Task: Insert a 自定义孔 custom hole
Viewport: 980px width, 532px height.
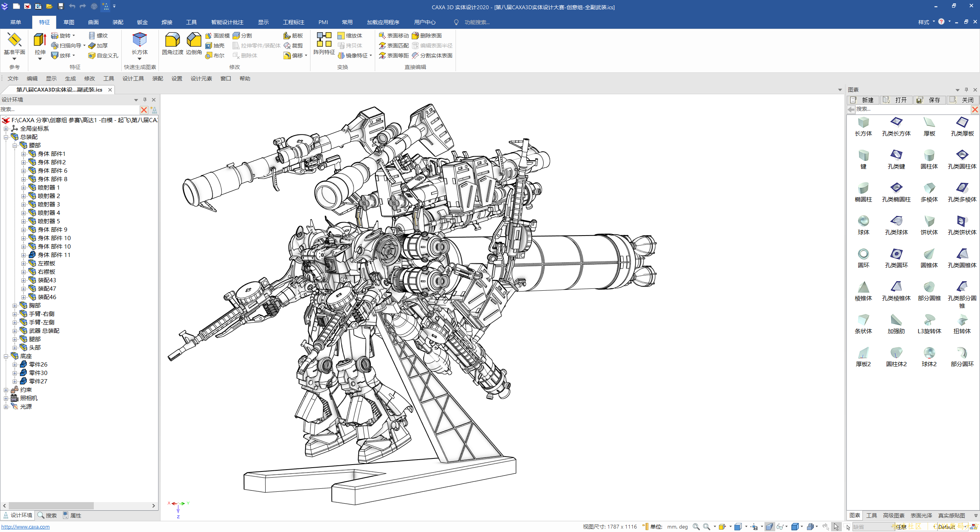Action: point(103,56)
